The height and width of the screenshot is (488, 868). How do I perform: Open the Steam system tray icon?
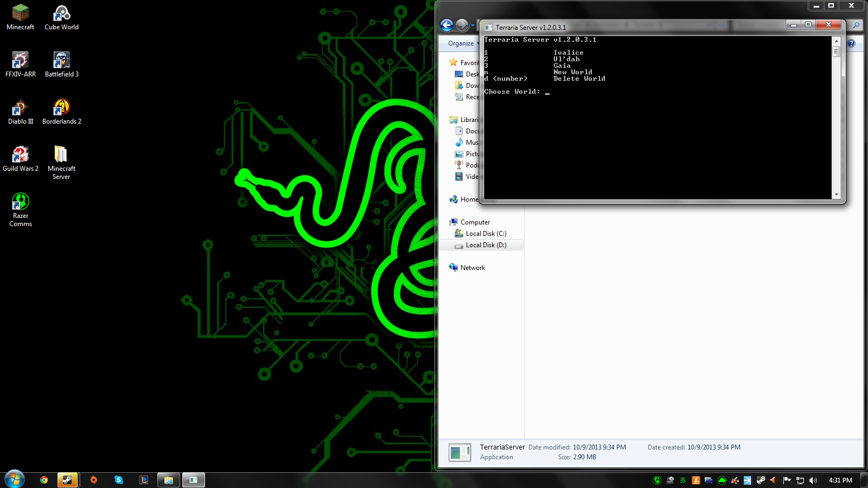point(761,480)
